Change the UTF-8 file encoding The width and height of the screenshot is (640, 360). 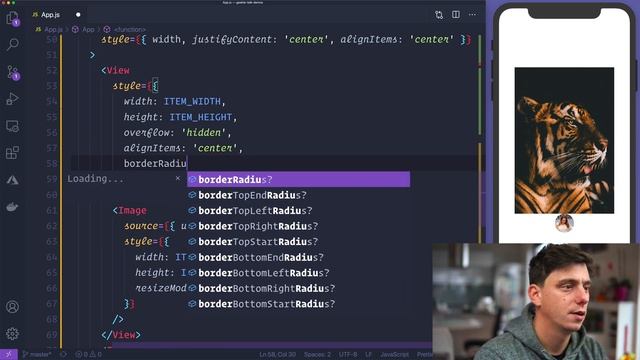(x=348, y=354)
